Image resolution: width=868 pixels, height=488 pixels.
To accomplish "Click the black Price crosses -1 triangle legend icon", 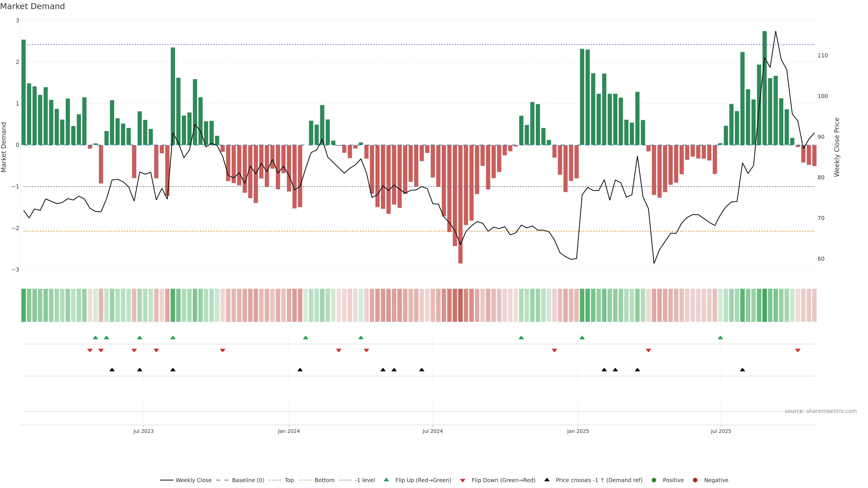I will [x=547, y=480].
